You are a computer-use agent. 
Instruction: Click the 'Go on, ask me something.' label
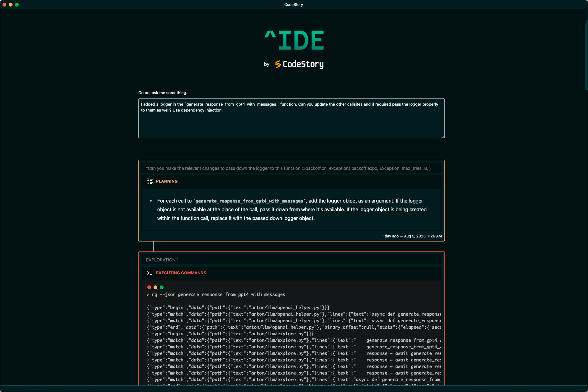click(x=163, y=93)
